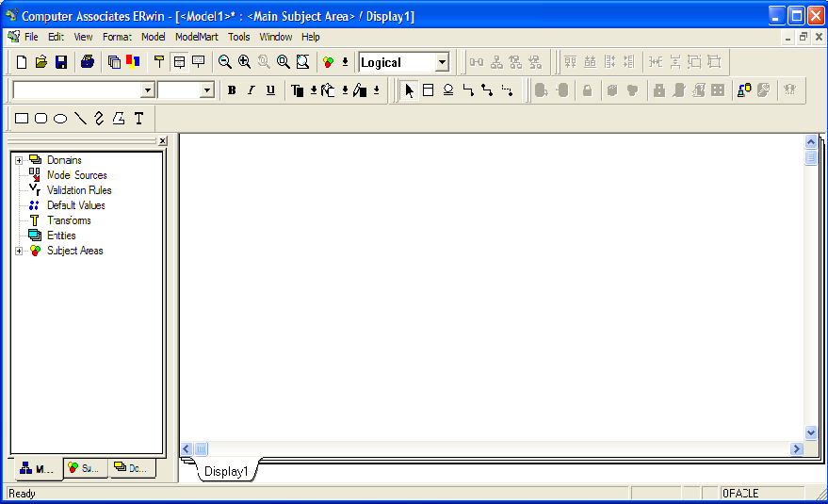The height and width of the screenshot is (504, 828).
Task: Click the New model icon
Action: (21, 62)
